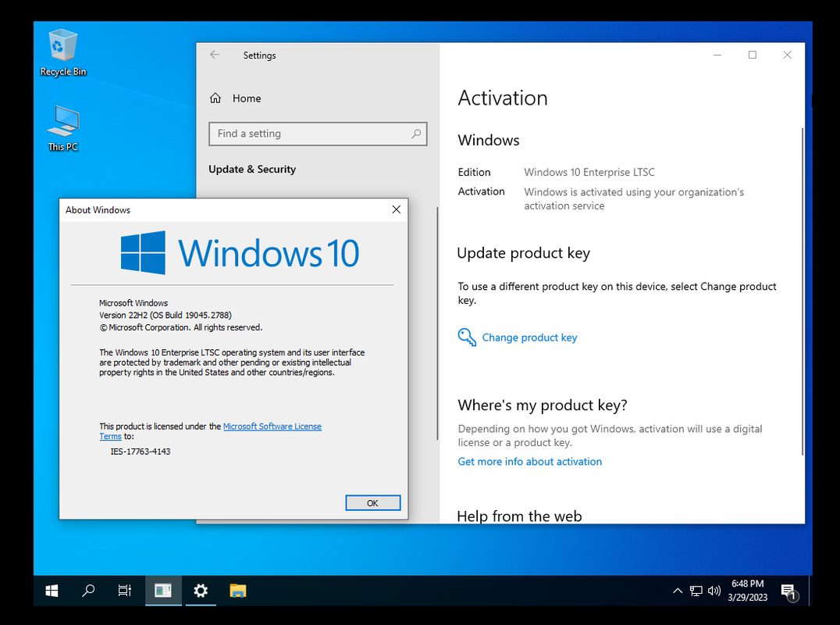Screen dimensions: 840x625
Task: Switch to the About Windows taskbar button
Action: [163, 591]
